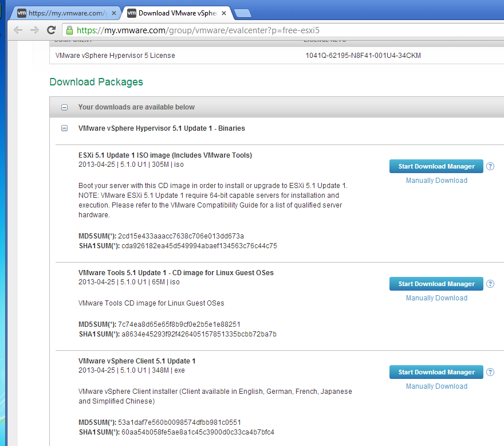Click MD5SUM value 7c74ea8d65e65f8b9cf0e2b5e1e88251

click(179, 324)
